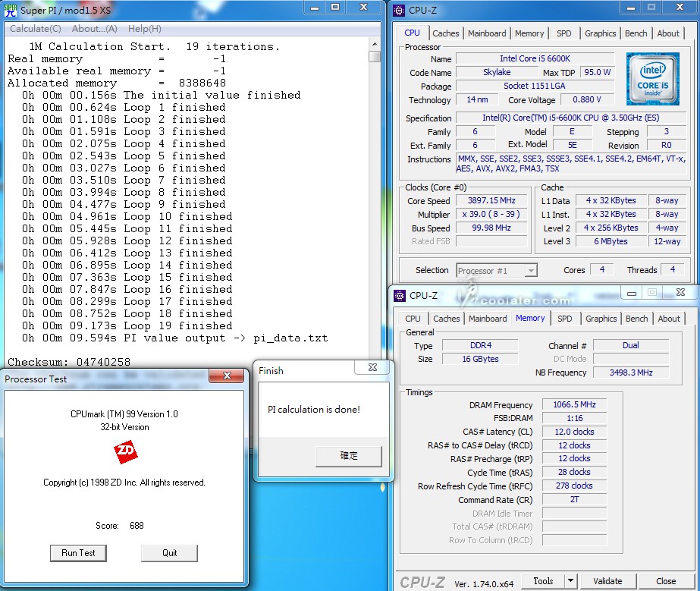Confirm the Finish dialog with 確定 button
Viewport: 700px width, 591px height.
click(x=349, y=456)
